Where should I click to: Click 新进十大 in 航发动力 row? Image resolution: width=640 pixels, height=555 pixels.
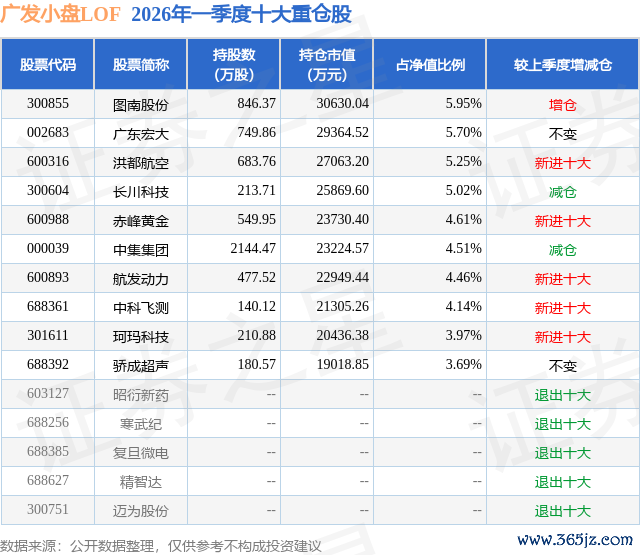pyautogui.click(x=562, y=279)
